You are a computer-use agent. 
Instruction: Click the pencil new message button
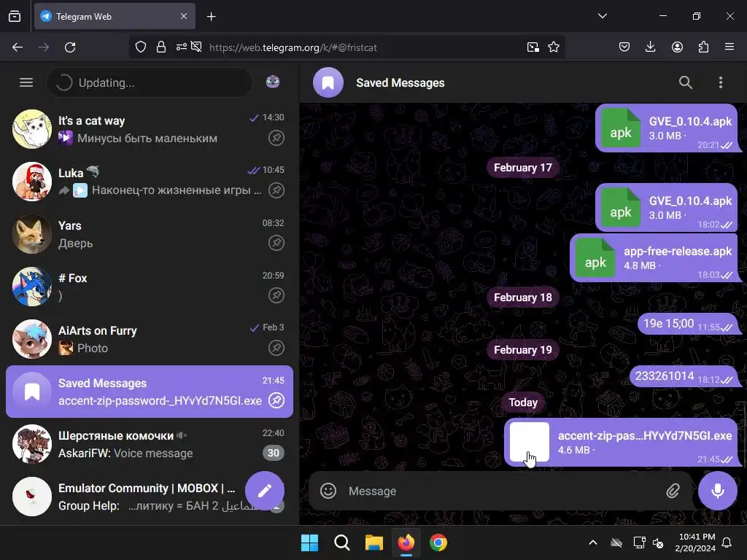click(265, 491)
